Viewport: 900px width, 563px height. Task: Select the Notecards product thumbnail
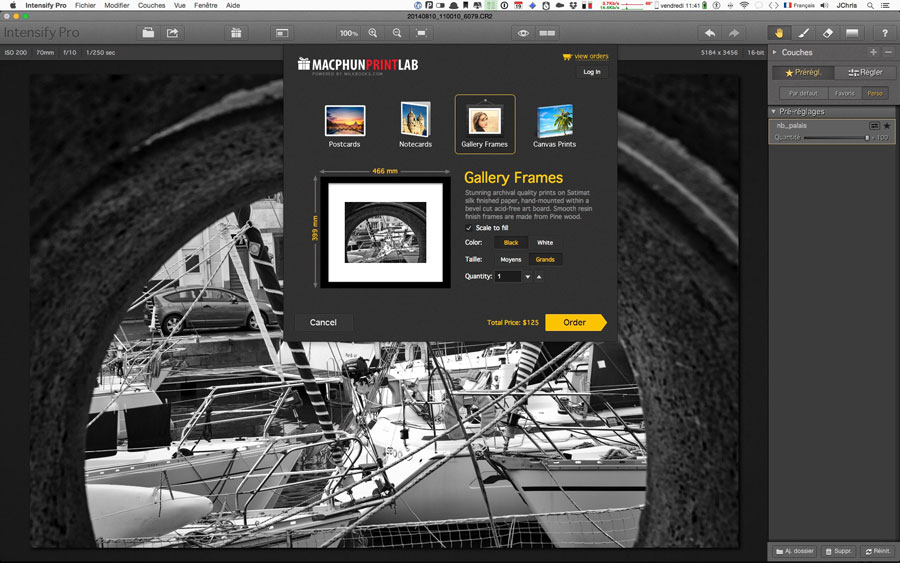[415, 126]
